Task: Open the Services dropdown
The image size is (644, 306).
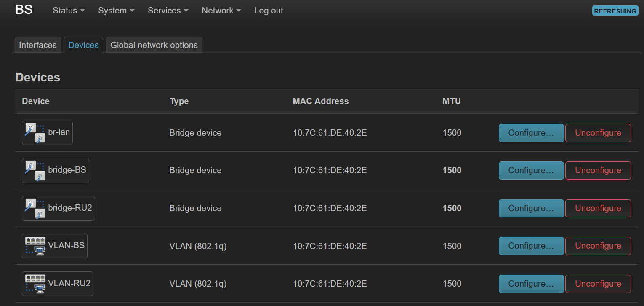Action: point(168,11)
